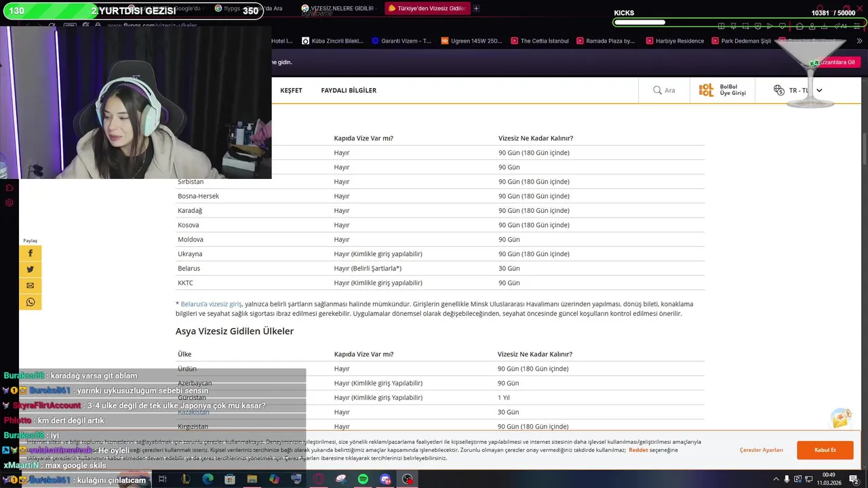Image resolution: width=868 pixels, height=488 pixels.
Task: Open The Cettia İstanbul bookmark
Action: pos(540,41)
